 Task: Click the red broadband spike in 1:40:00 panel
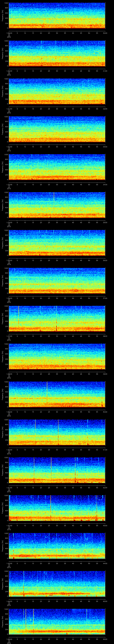58,432
